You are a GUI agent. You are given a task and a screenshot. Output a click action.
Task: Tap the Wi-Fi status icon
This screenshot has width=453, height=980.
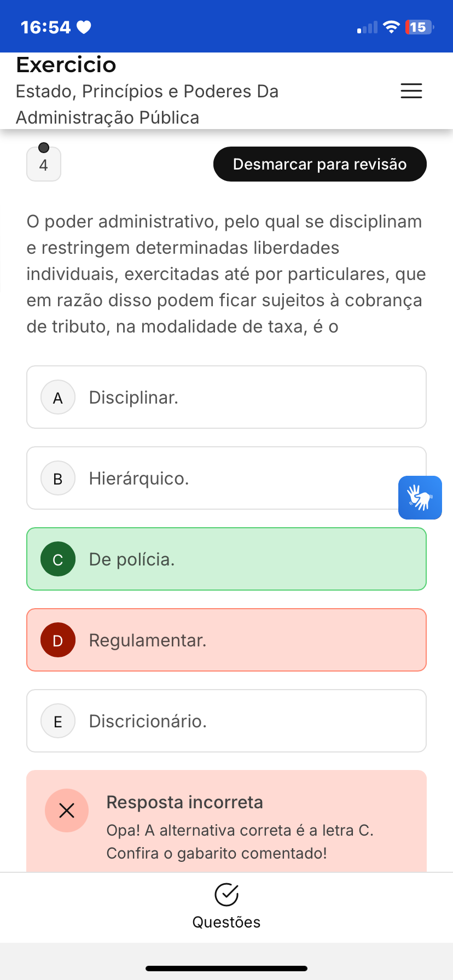(391, 27)
